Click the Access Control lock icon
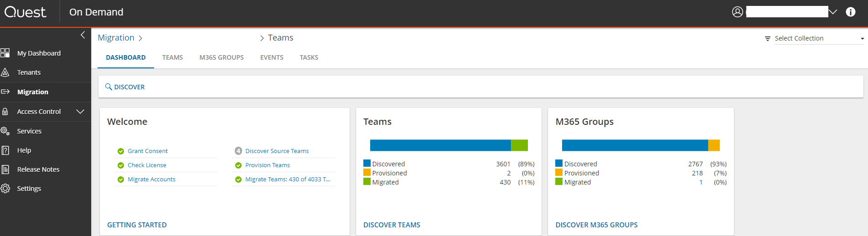This screenshot has height=236, width=868. (x=5, y=111)
